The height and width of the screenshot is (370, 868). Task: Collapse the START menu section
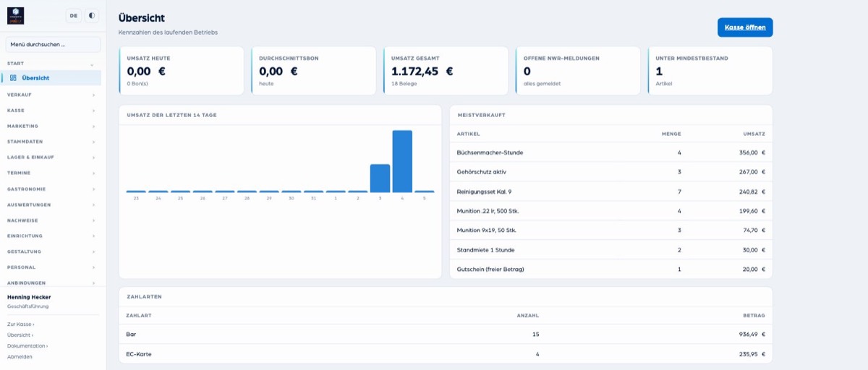(x=51, y=64)
